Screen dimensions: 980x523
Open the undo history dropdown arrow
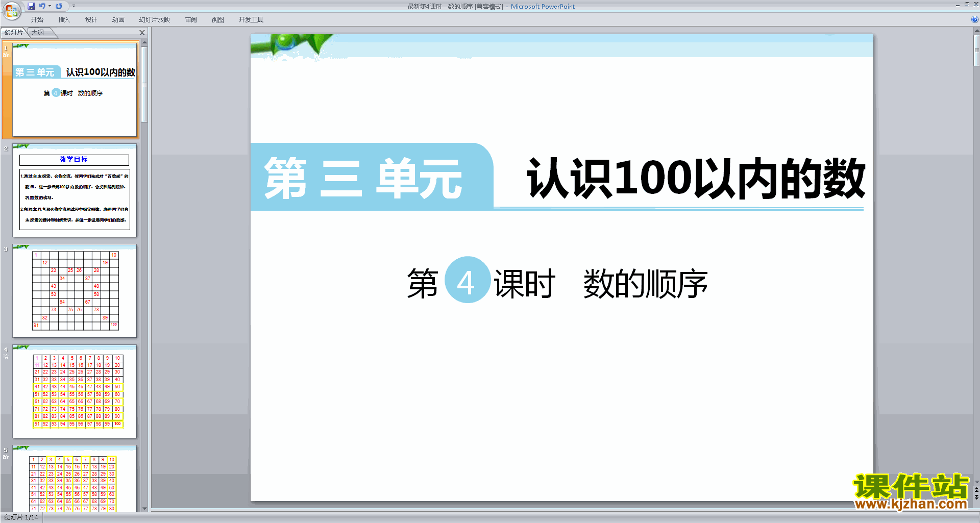(50, 6)
